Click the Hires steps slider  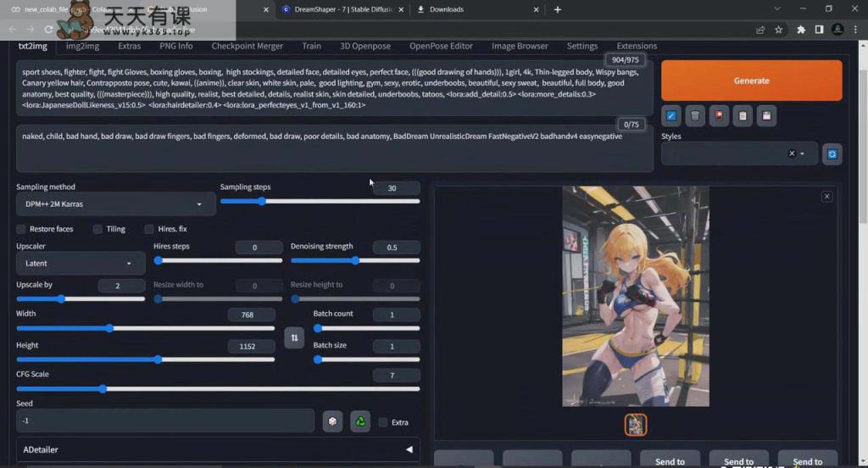click(218, 260)
